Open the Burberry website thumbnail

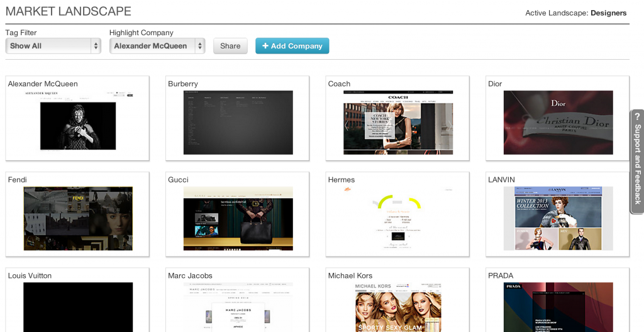click(x=238, y=123)
